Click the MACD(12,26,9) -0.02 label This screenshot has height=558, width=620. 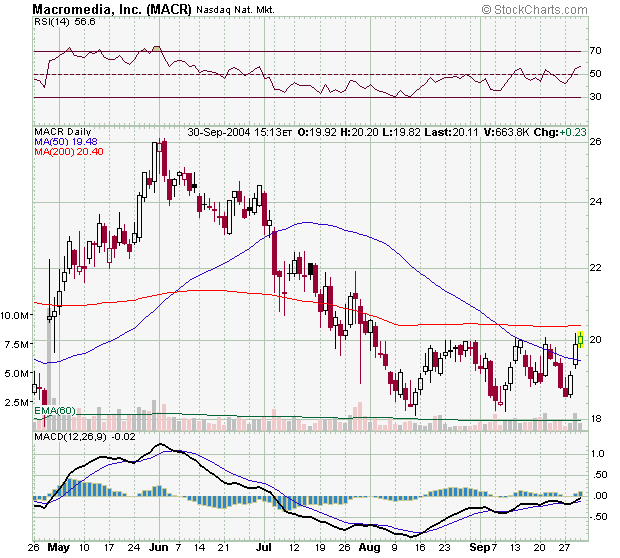point(85,437)
